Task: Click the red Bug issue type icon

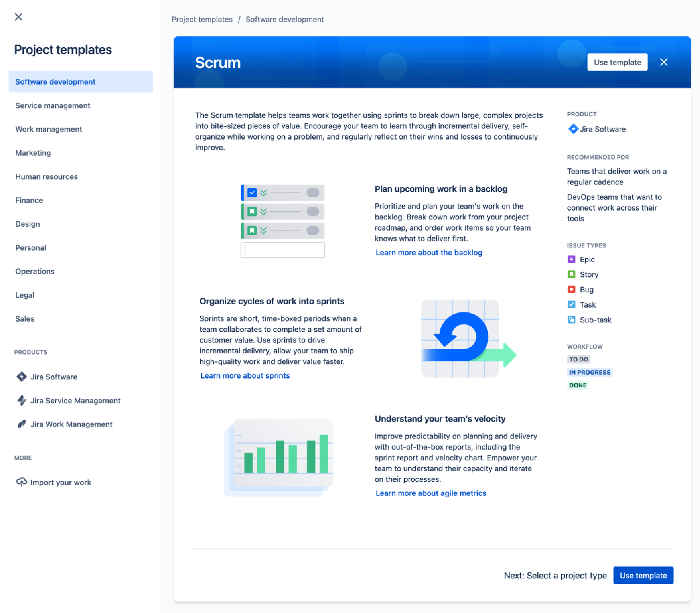Action: click(x=571, y=289)
